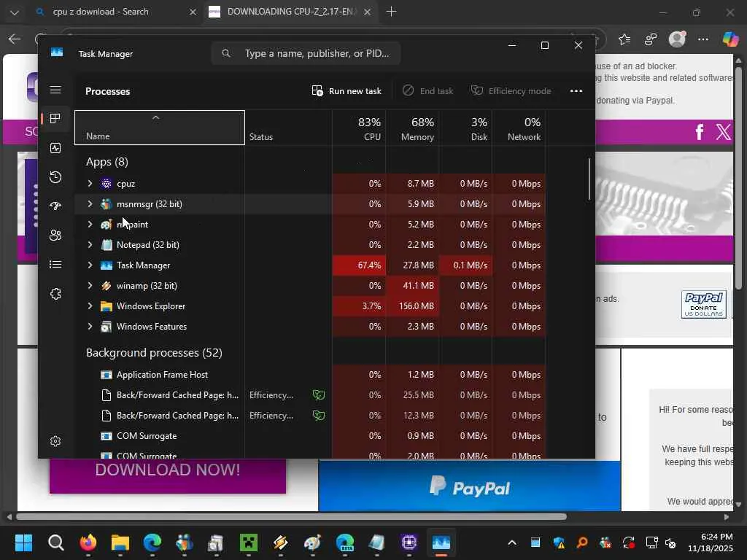Open Windows taskbar search
This screenshot has height=560, width=747.
(x=55, y=542)
